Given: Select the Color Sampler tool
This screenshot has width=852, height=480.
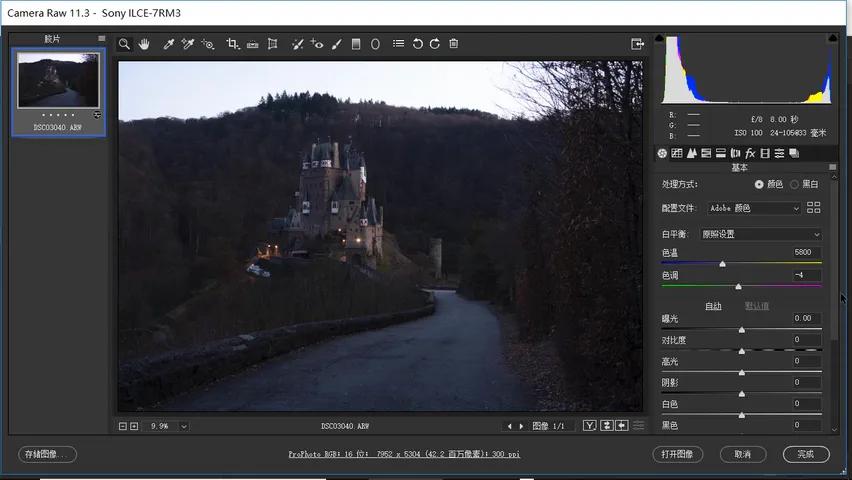Looking at the screenshot, I should pyautogui.click(x=187, y=44).
